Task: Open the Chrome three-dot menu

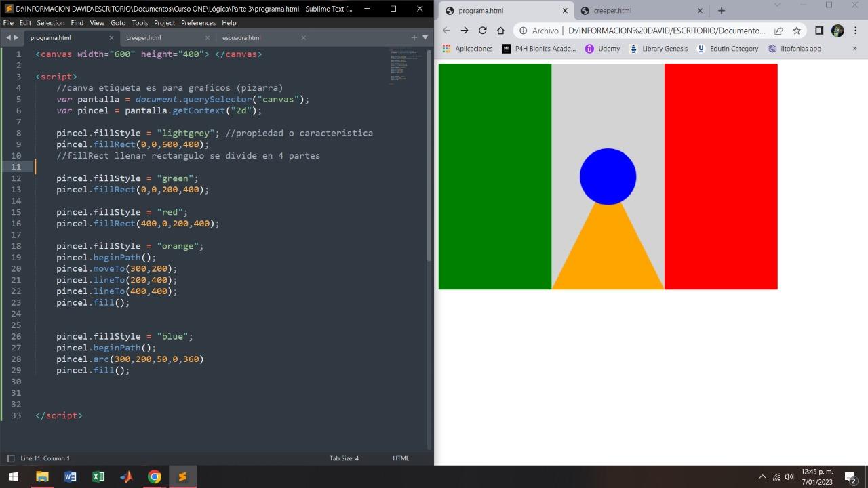Action: click(855, 30)
